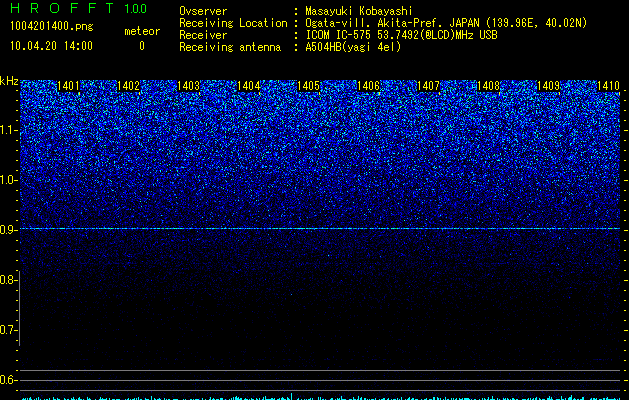
Task: Click the 1402 time marker
Action: click(x=128, y=86)
